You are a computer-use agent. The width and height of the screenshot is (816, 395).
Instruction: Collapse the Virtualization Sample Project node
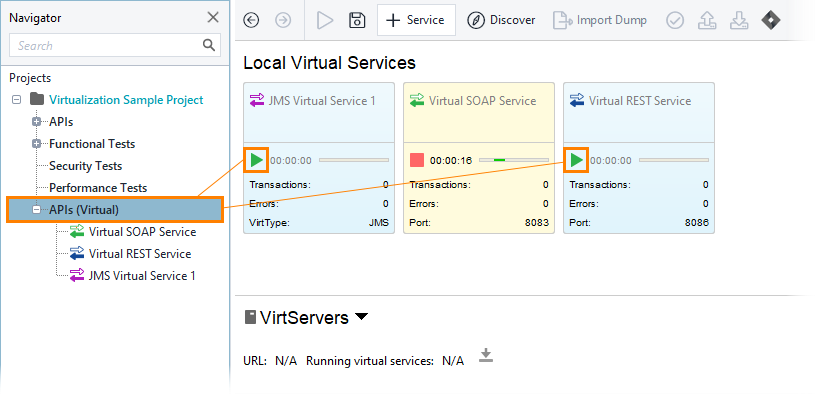click(17, 99)
